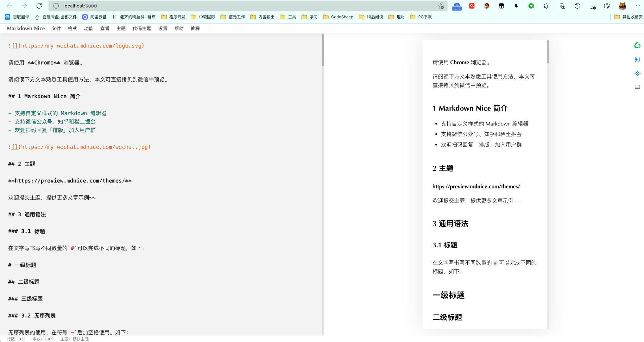Click the Zhihu 知 copy icon

(x=637, y=59)
